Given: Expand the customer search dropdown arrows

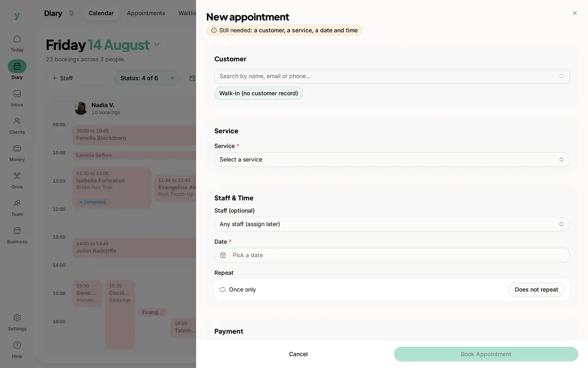Looking at the screenshot, I should [562, 76].
